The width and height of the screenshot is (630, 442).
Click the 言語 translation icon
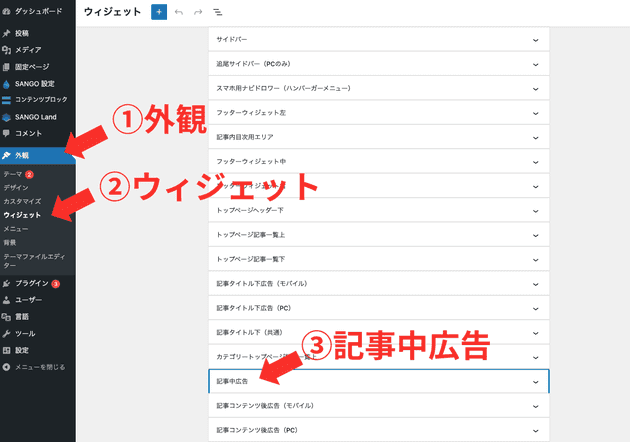(6, 317)
